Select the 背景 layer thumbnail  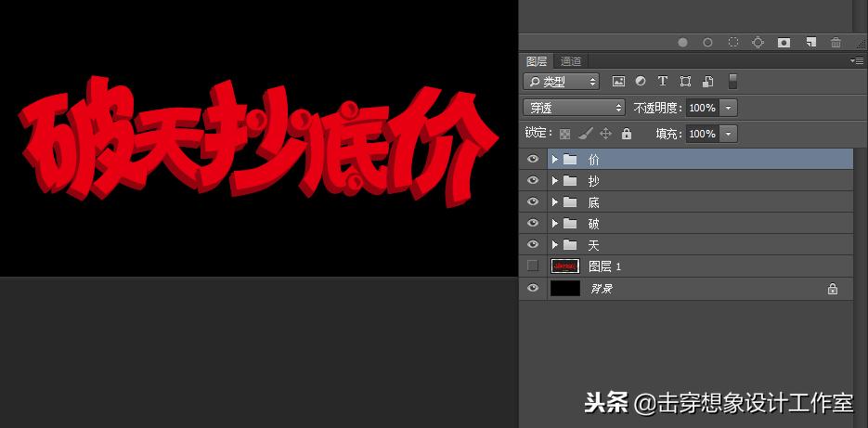point(565,288)
